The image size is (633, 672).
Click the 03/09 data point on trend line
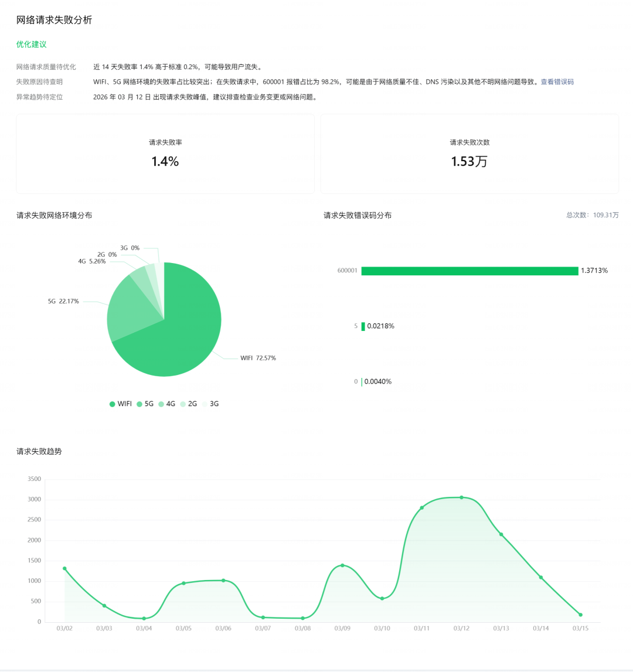pos(342,565)
